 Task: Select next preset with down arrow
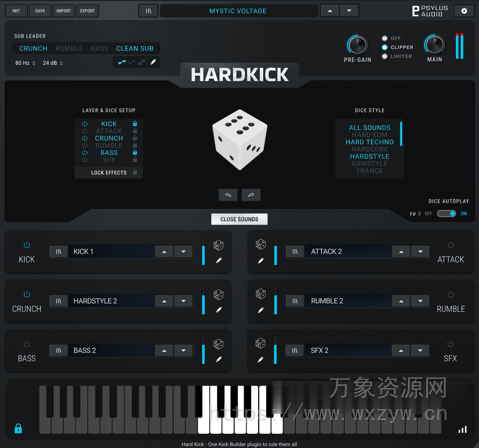(349, 11)
